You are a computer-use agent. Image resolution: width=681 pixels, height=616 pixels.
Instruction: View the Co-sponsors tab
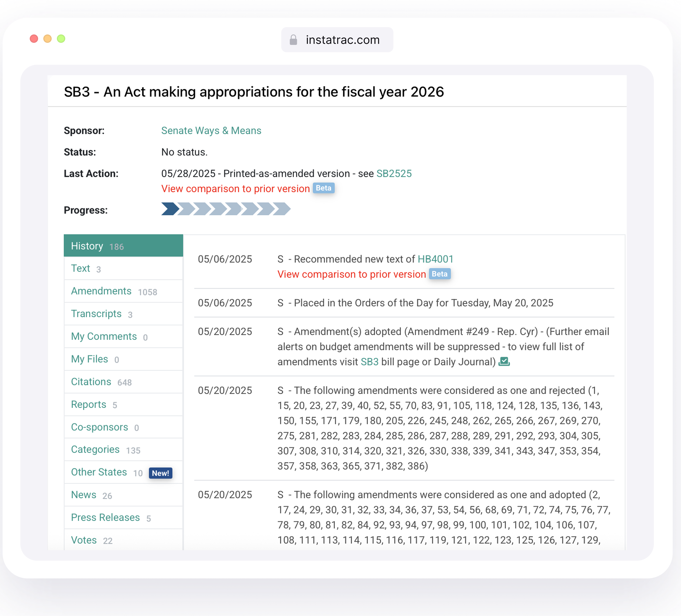(x=123, y=427)
